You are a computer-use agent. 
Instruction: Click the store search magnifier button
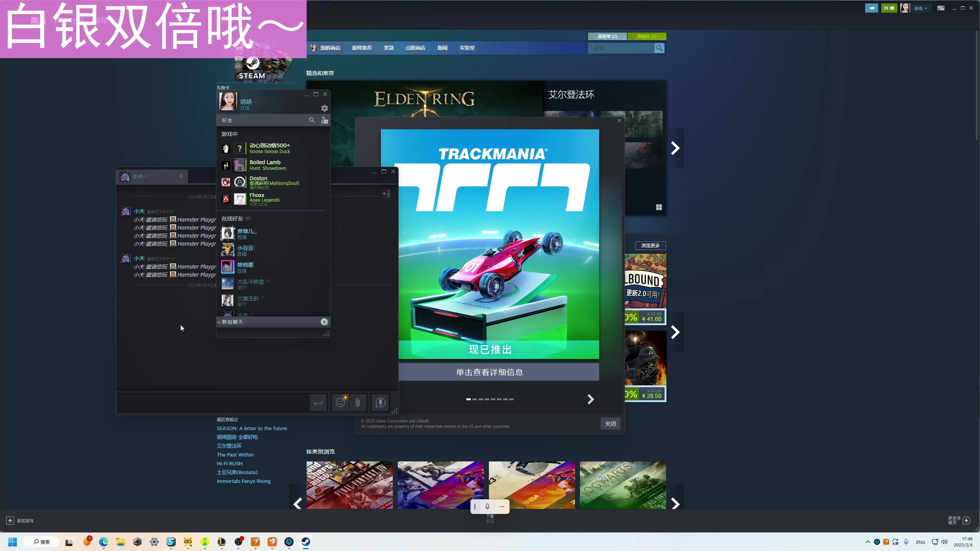pos(659,48)
